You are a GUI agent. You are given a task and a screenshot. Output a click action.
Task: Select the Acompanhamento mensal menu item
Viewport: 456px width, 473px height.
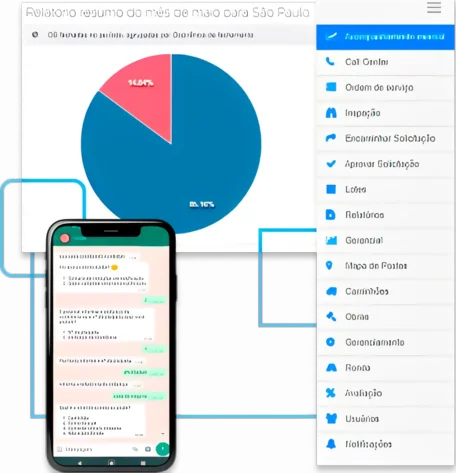tap(385, 37)
